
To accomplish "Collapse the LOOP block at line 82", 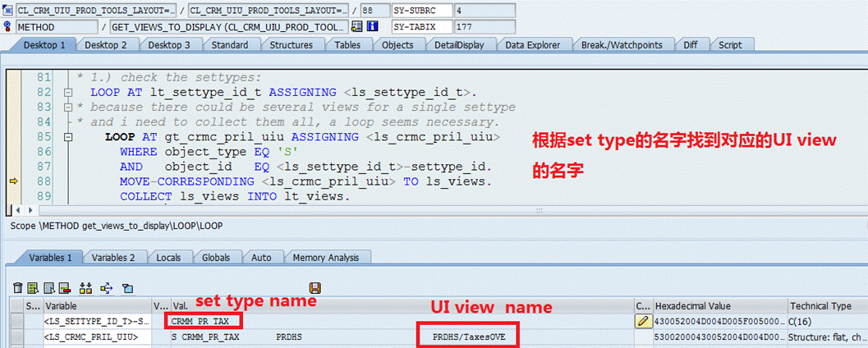I will tap(68, 93).
